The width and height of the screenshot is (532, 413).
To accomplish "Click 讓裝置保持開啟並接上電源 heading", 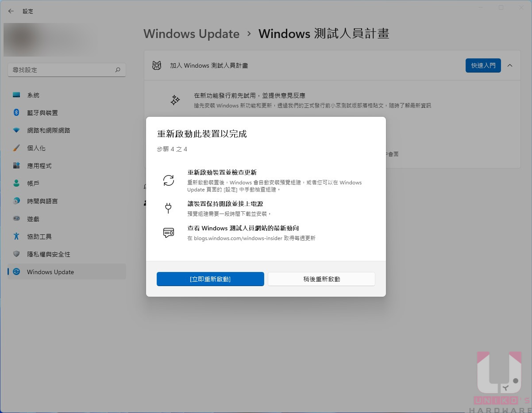I will tap(225, 204).
